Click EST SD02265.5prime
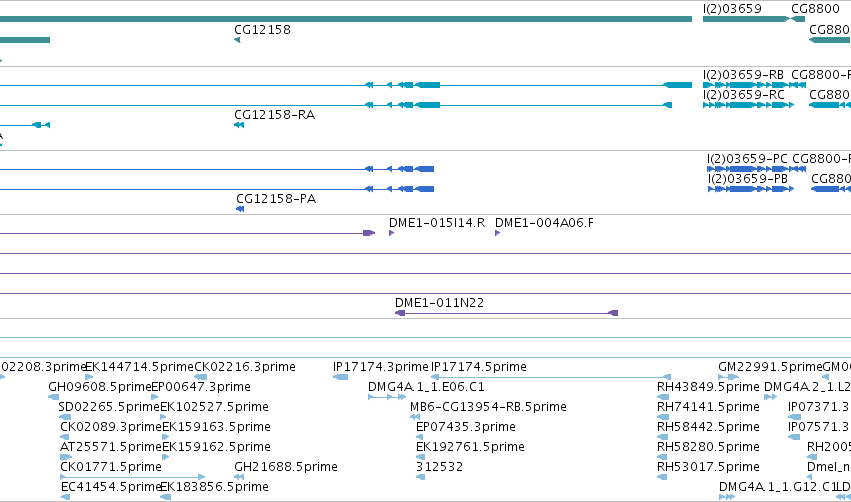The width and height of the screenshot is (851, 502). tap(109, 407)
